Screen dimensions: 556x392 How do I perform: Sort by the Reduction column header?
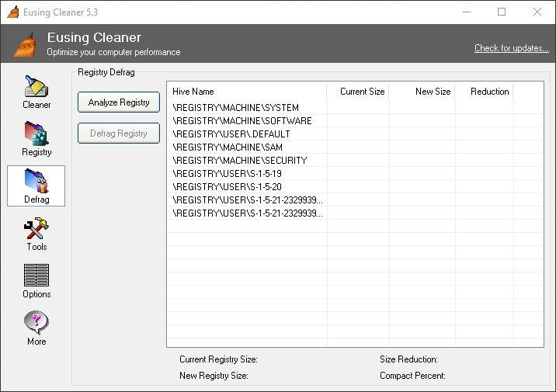point(484,92)
